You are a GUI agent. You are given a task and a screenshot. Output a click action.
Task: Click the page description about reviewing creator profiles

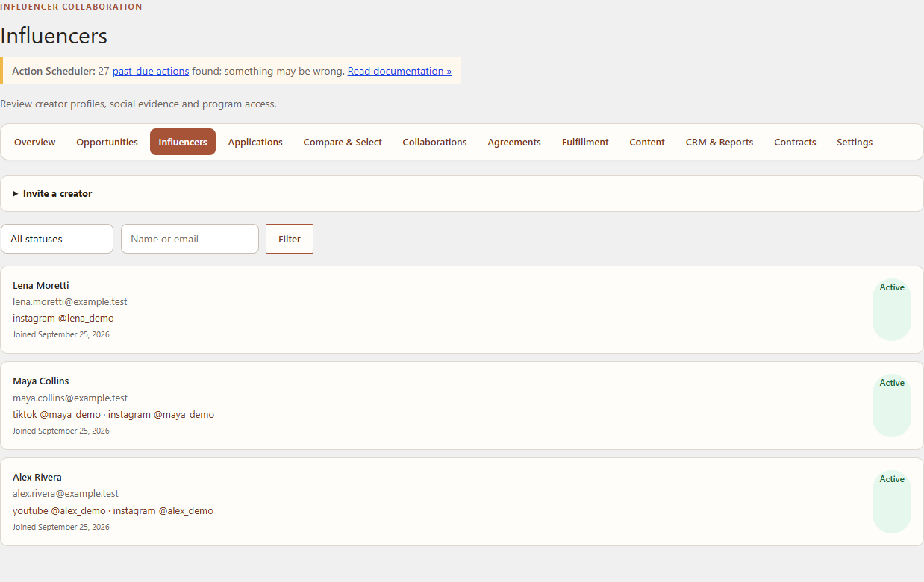[x=138, y=104]
